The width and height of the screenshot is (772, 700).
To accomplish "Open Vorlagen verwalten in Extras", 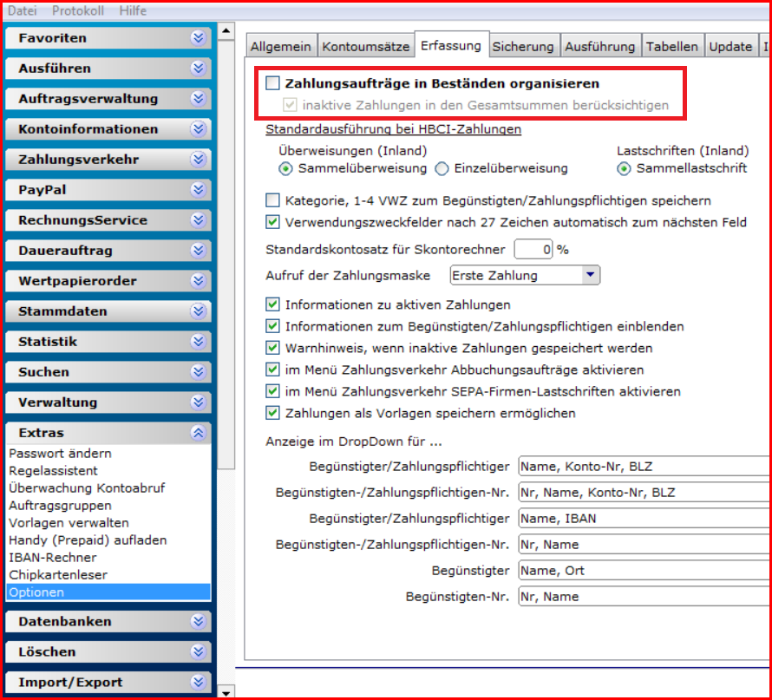I will (69, 523).
